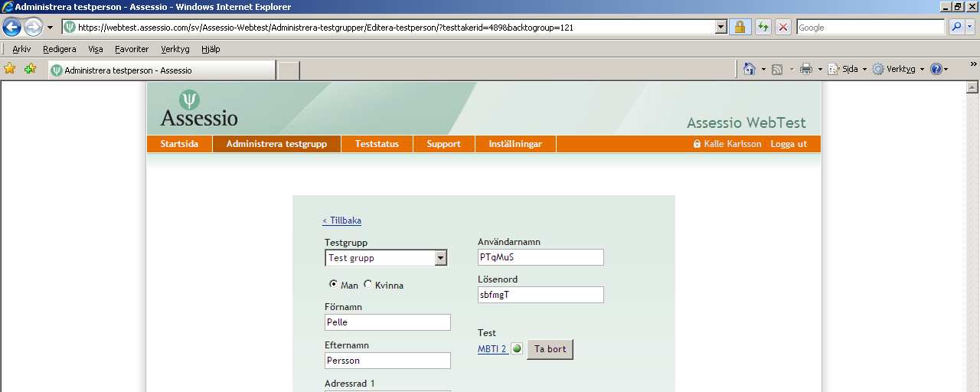Open the Hjälp menu
Viewport: 980px width, 392px height.
pyautogui.click(x=211, y=49)
